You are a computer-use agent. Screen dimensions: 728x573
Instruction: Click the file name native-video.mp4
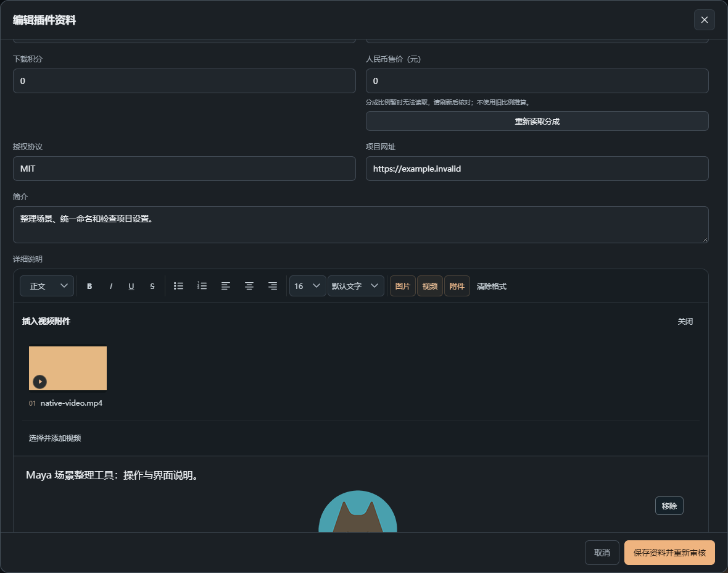tap(72, 403)
